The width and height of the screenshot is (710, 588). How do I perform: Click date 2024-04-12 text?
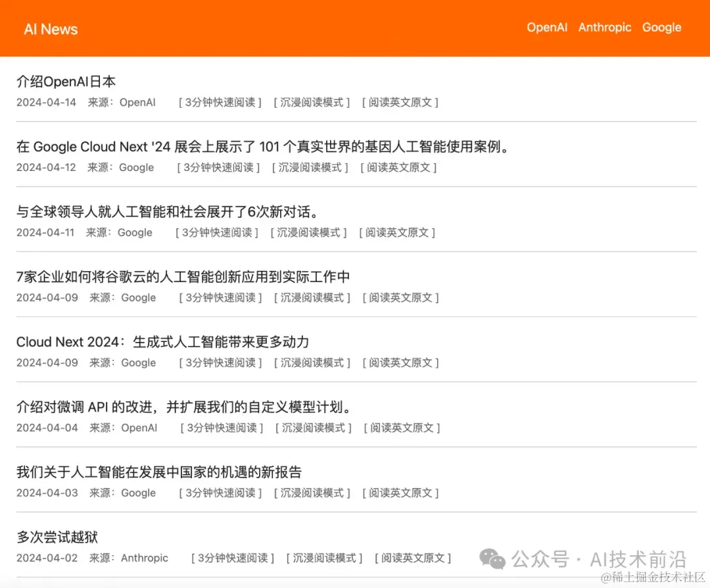point(46,168)
